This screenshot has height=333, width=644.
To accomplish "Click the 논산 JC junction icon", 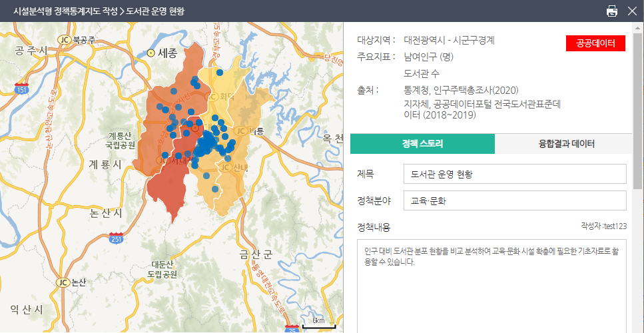I will pyautogui.click(x=62, y=282).
